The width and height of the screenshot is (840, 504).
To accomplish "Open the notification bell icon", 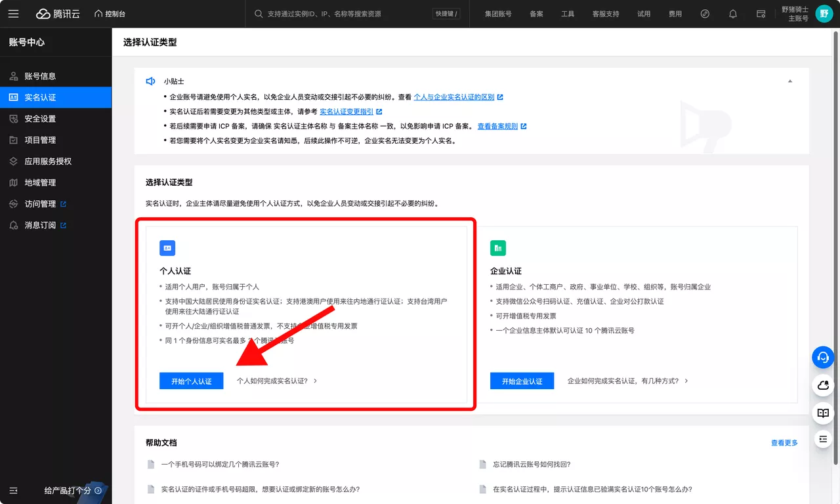I will (733, 14).
